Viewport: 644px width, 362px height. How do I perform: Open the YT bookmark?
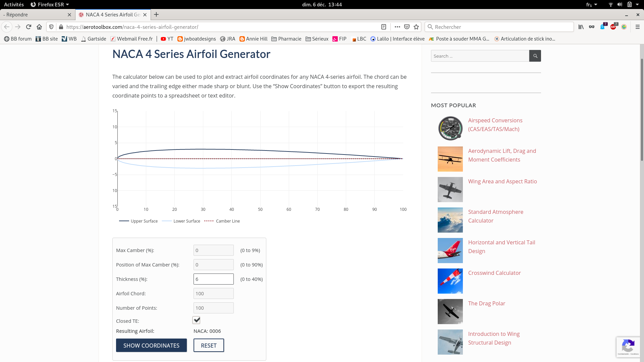point(167,39)
